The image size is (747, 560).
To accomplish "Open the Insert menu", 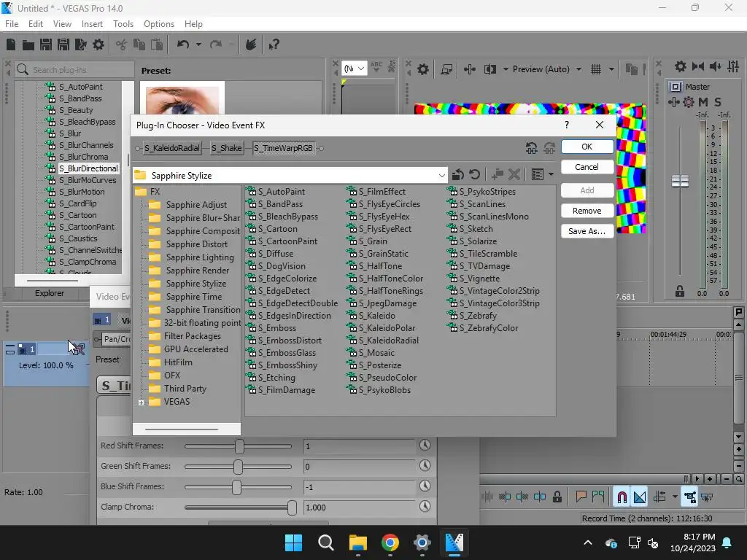I will click(x=92, y=24).
